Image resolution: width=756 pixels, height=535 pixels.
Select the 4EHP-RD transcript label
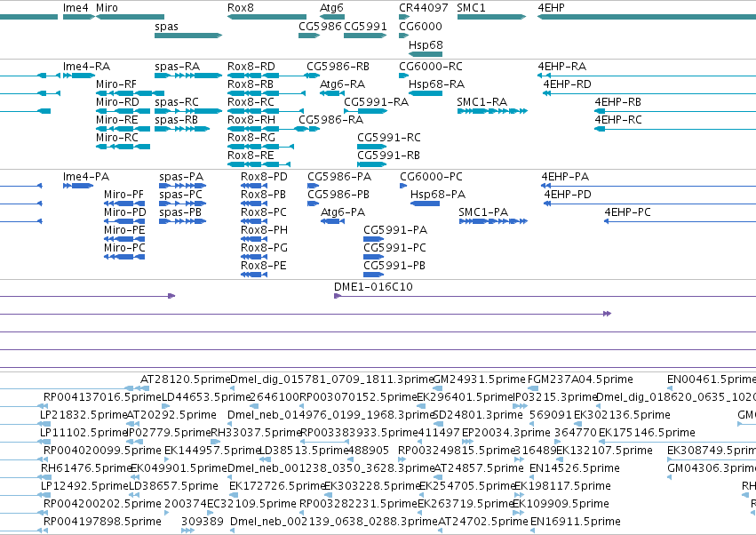[x=567, y=84]
